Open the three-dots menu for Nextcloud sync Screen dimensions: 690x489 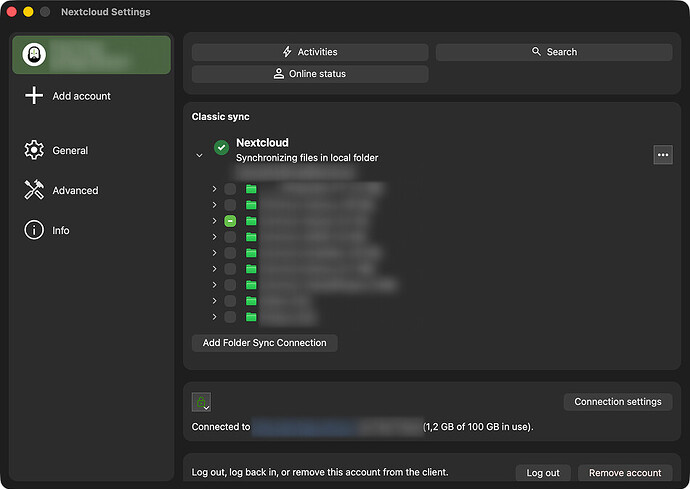pyautogui.click(x=663, y=155)
